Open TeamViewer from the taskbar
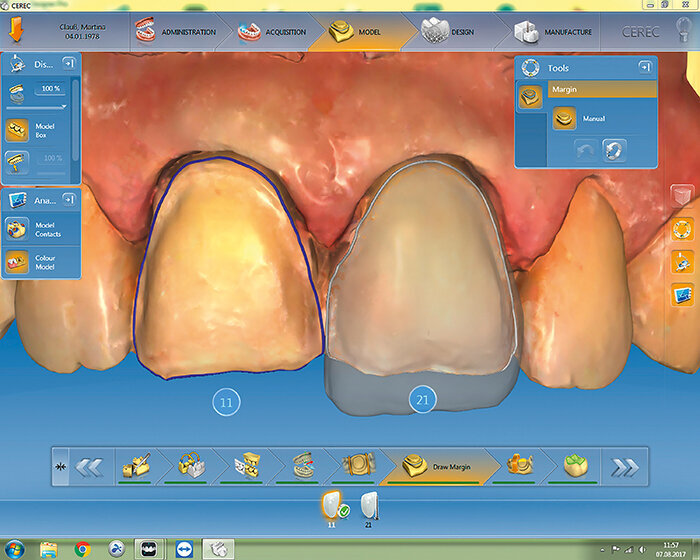The image size is (700, 560). pyautogui.click(x=184, y=549)
